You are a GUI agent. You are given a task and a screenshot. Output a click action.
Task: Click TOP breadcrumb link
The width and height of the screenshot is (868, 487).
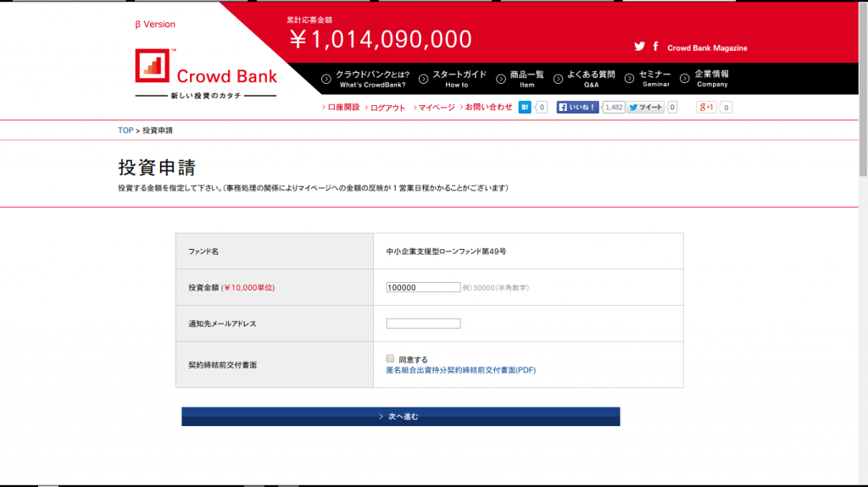coord(125,130)
